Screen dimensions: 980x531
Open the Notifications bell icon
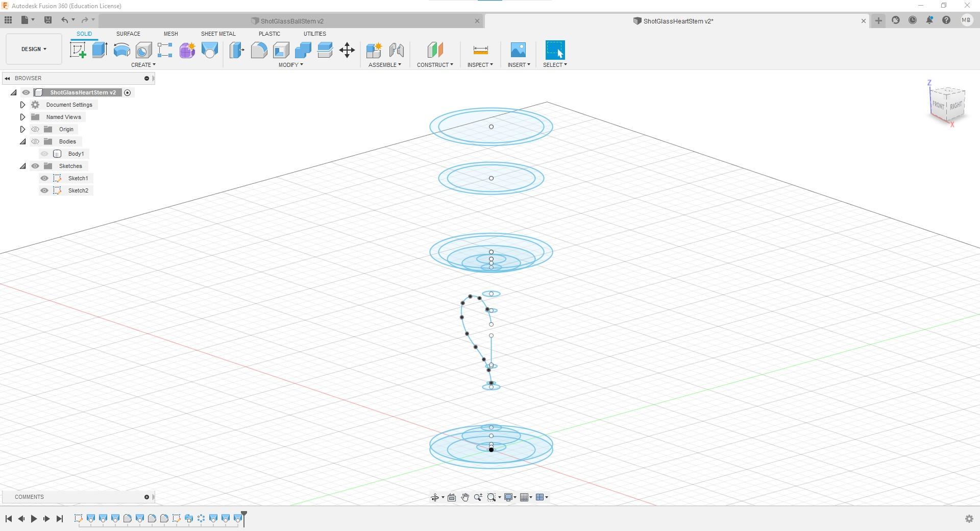point(929,20)
